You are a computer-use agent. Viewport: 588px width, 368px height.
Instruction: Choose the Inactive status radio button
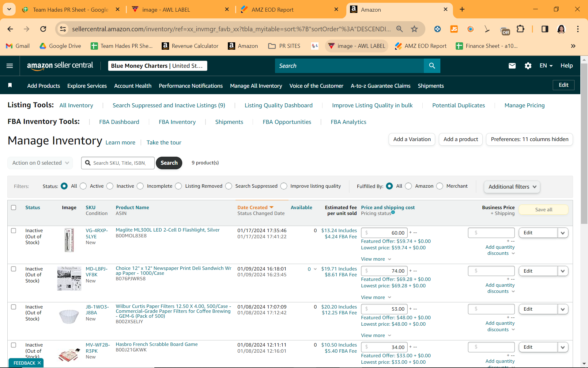110,186
